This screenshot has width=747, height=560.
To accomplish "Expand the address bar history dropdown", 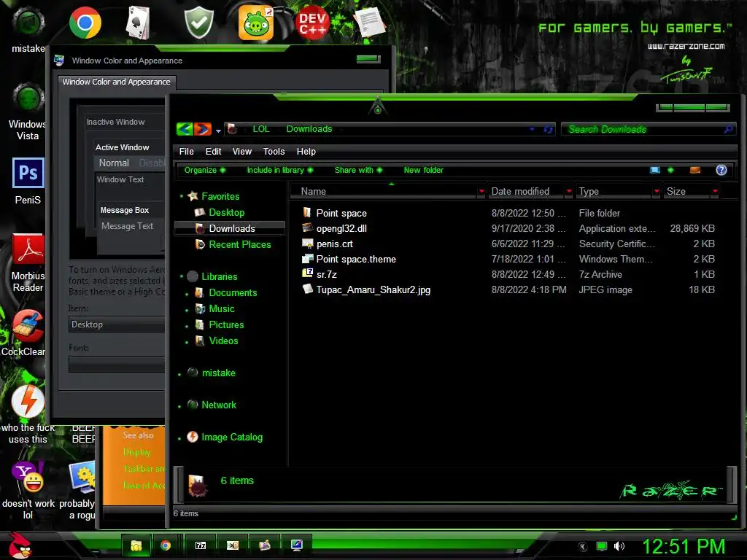I will (532, 129).
